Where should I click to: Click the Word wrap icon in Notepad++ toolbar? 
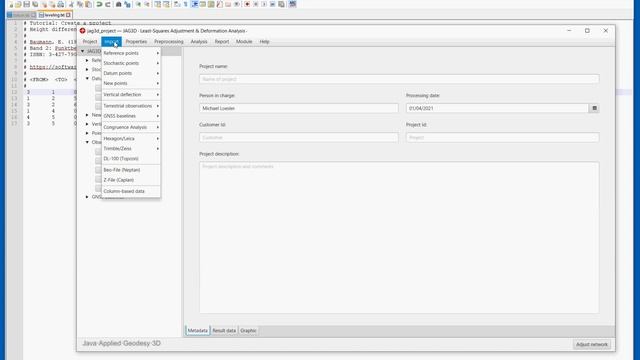tap(177, 4)
